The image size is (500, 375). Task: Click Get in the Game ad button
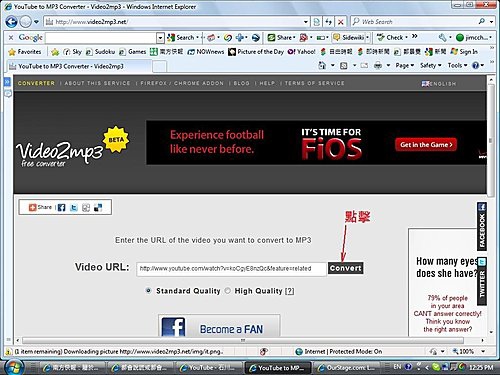tap(426, 145)
